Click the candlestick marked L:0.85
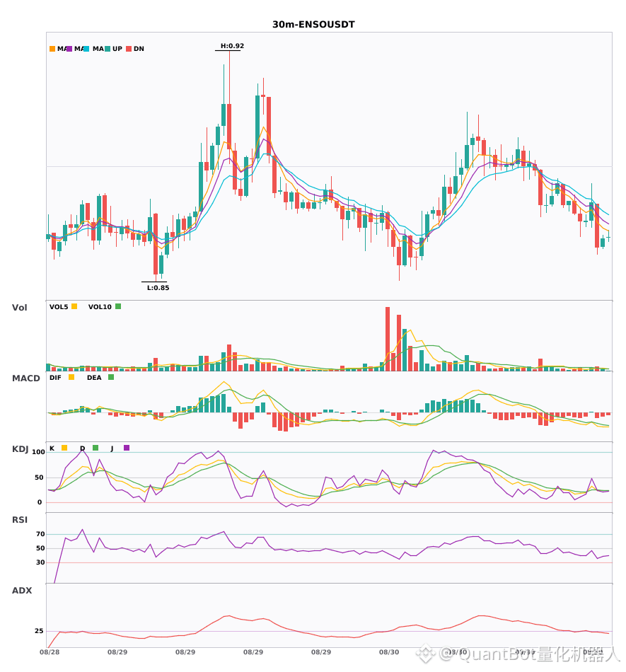The width and height of the screenshot is (626, 672). point(156,248)
